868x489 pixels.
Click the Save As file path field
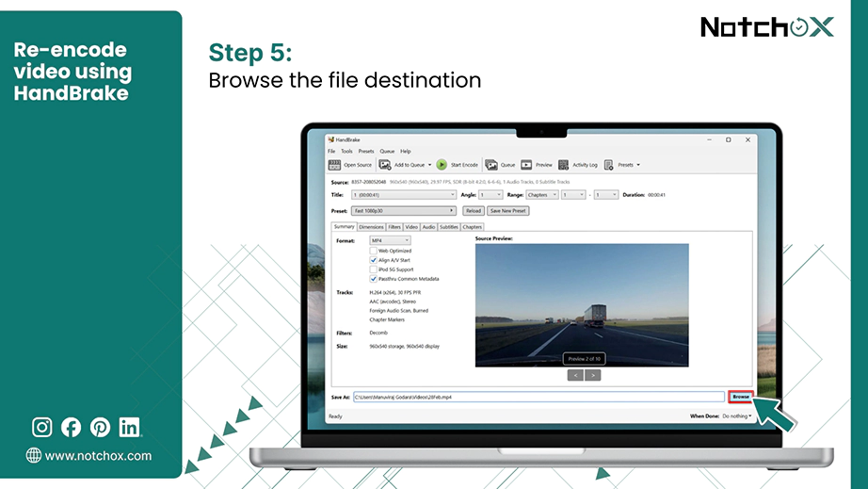[538, 397]
